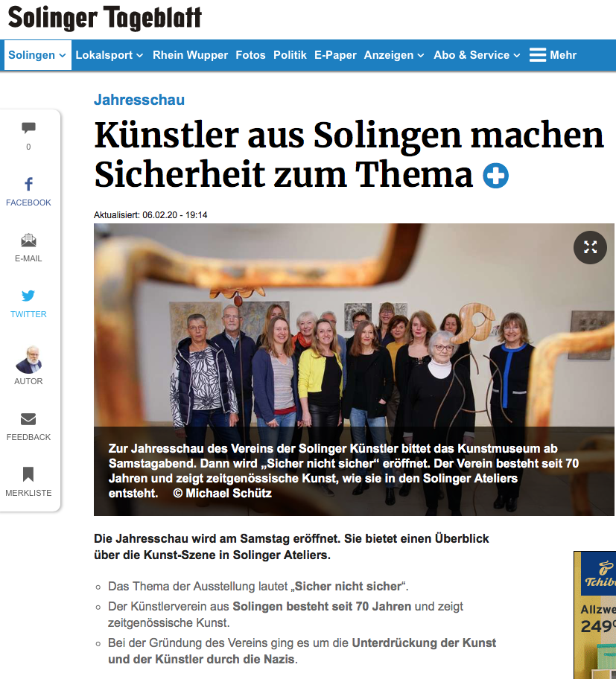Open the Autor profile picture
The height and width of the screenshot is (679, 616).
[x=28, y=360]
